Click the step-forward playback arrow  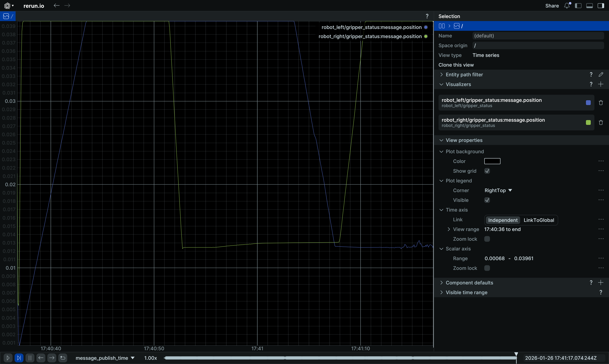tap(52, 358)
